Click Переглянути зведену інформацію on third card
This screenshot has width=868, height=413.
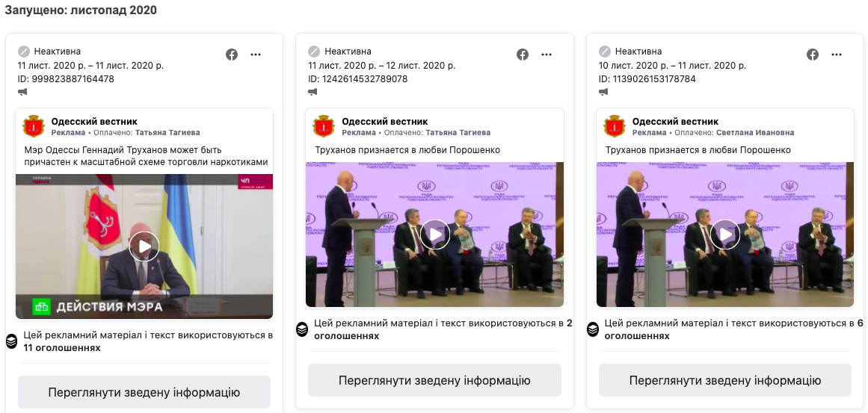click(725, 380)
